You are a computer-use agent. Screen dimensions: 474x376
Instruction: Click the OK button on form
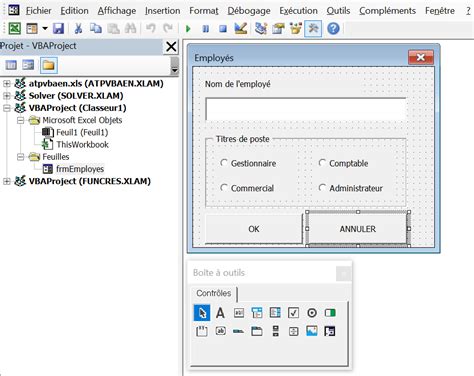click(x=254, y=229)
